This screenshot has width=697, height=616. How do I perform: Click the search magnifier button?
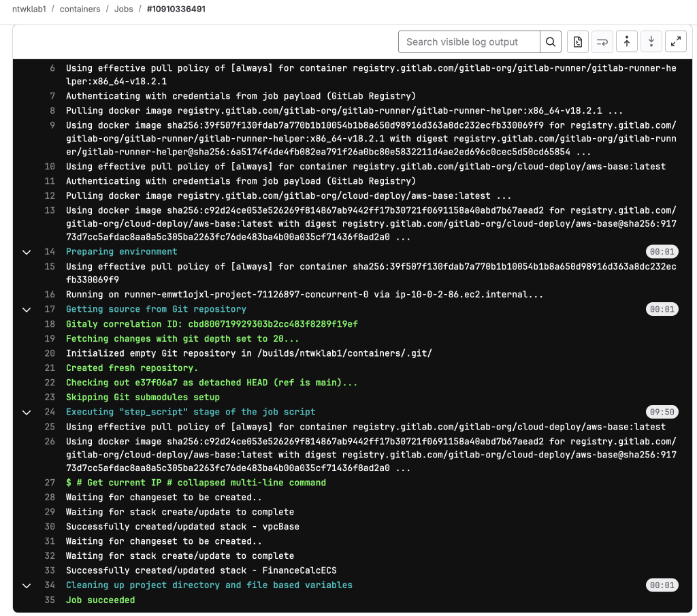click(550, 42)
